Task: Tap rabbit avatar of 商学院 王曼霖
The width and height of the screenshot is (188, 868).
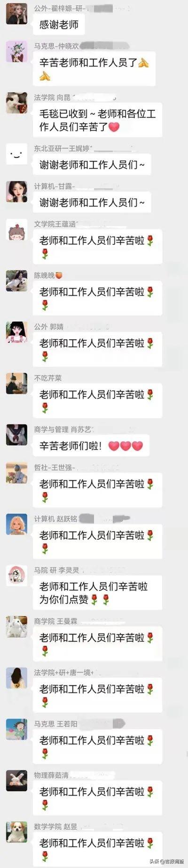Action: (16, 626)
